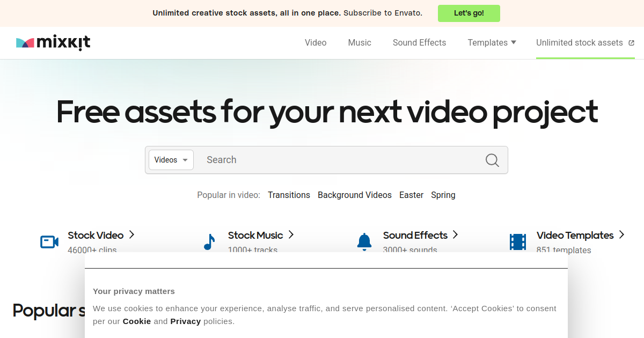The height and width of the screenshot is (338, 644).
Task: Click the Stock Video camera icon
Action: (49, 242)
